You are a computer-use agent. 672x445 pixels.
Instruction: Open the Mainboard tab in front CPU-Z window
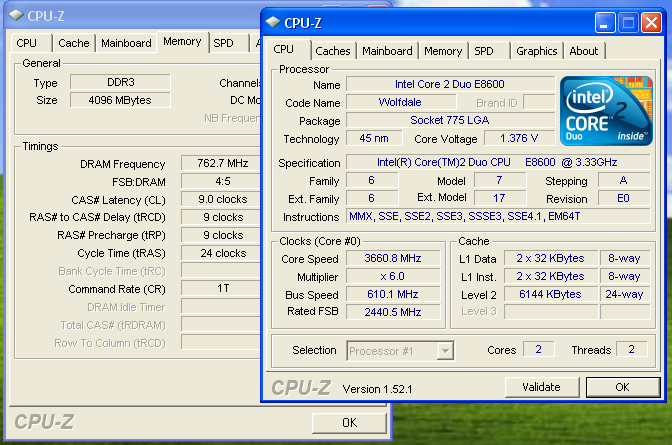coord(387,51)
